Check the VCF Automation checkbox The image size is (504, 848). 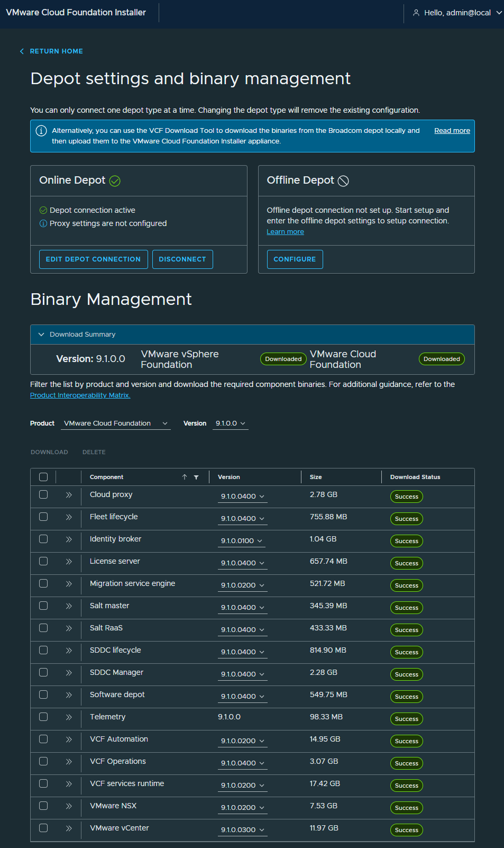pos(43,739)
